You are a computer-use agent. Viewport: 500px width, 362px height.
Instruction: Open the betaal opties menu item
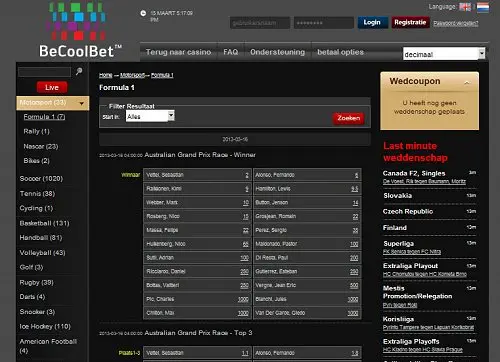pos(340,52)
